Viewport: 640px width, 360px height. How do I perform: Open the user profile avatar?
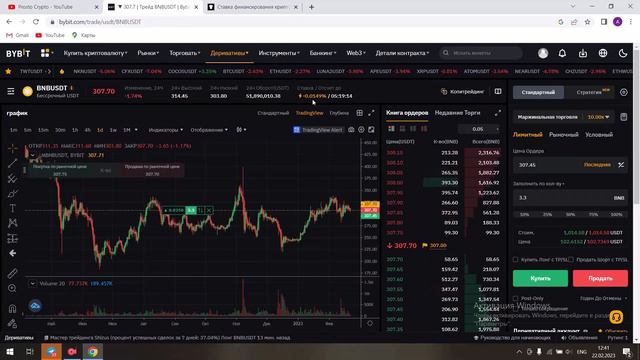tap(543, 53)
